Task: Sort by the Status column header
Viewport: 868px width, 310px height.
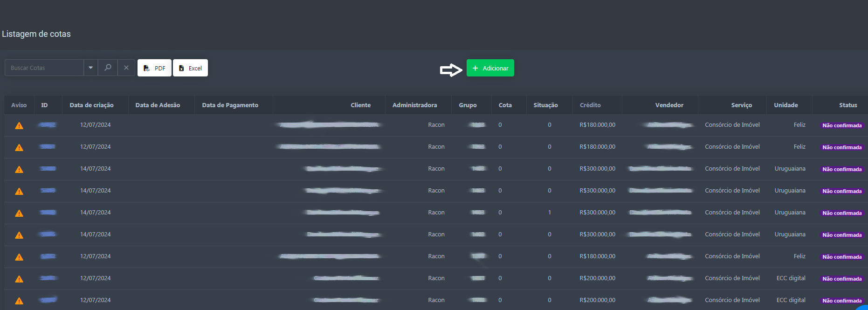Action: (x=847, y=105)
